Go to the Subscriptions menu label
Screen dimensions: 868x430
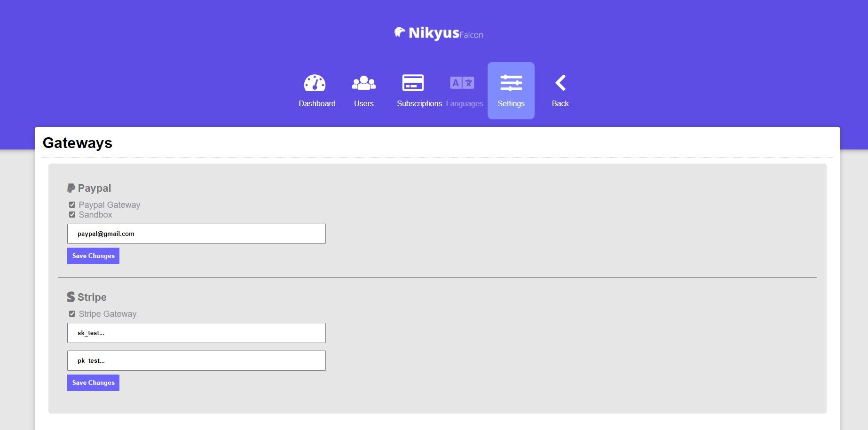419,104
